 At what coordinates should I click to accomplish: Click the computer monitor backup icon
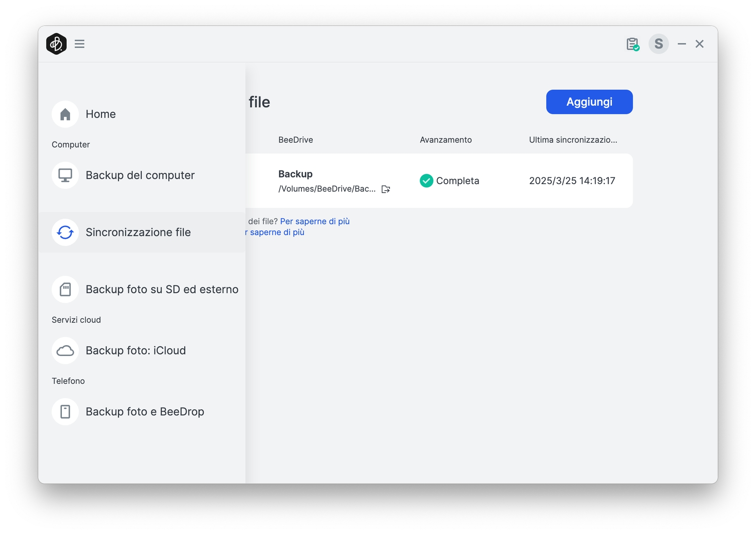pyautogui.click(x=65, y=175)
